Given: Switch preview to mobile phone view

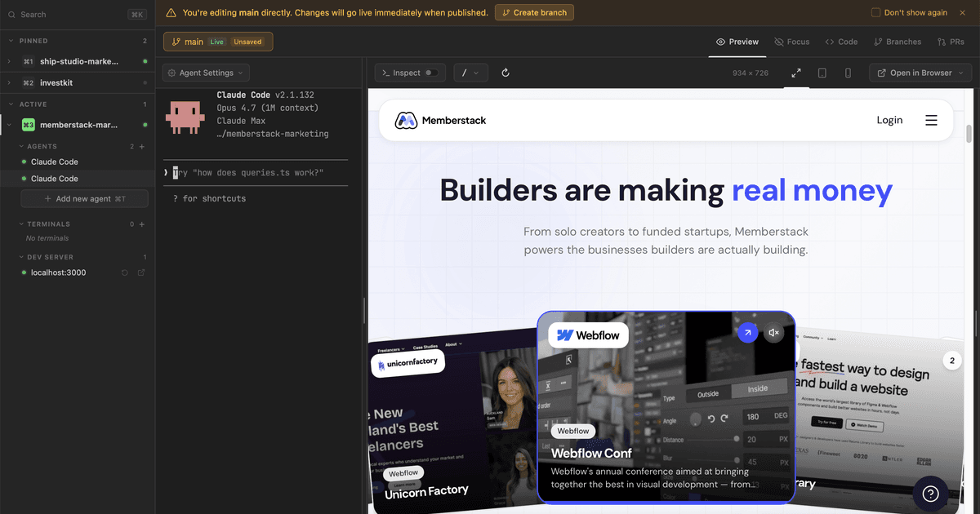Looking at the screenshot, I should (x=848, y=73).
